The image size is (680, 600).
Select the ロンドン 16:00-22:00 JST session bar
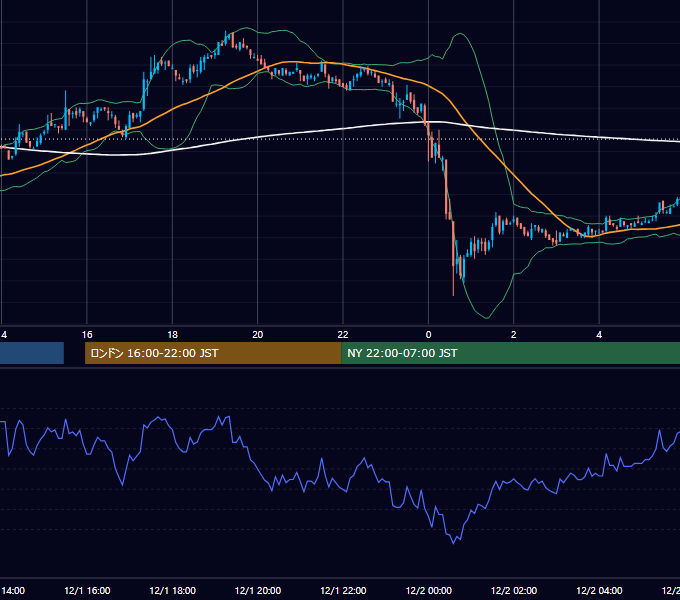click(x=213, y=353)
